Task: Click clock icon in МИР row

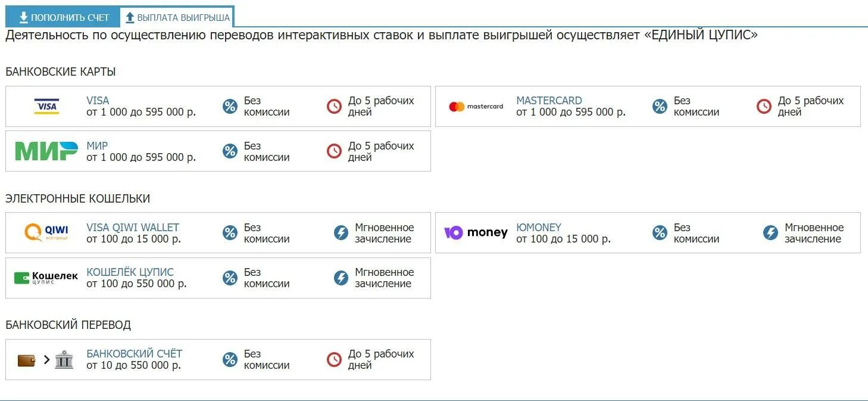Action: point(334,151)
